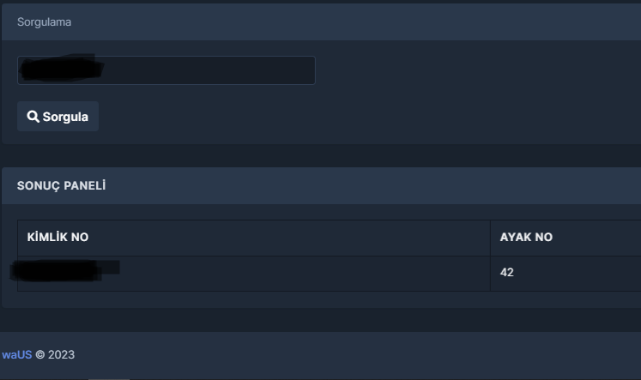Select the blacked-out KİMLİK NO result cell

[253, 273]
